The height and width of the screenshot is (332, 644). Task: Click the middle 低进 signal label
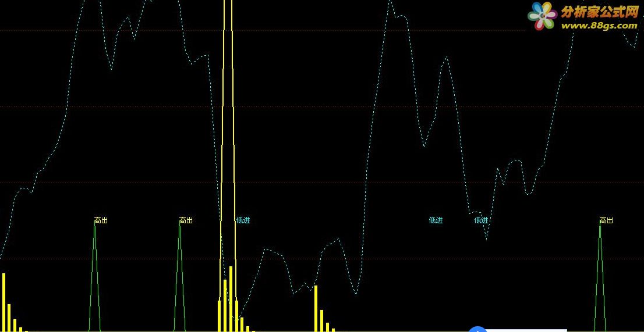(436, 220)
